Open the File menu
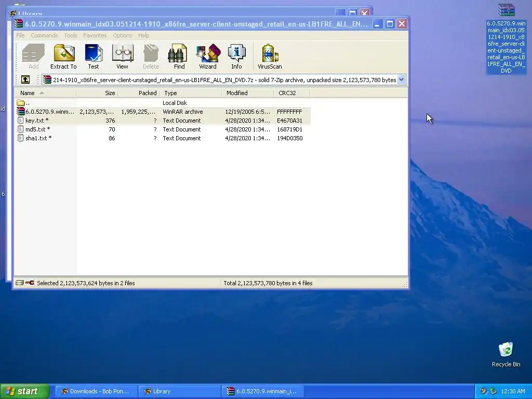 pos(20,35)
